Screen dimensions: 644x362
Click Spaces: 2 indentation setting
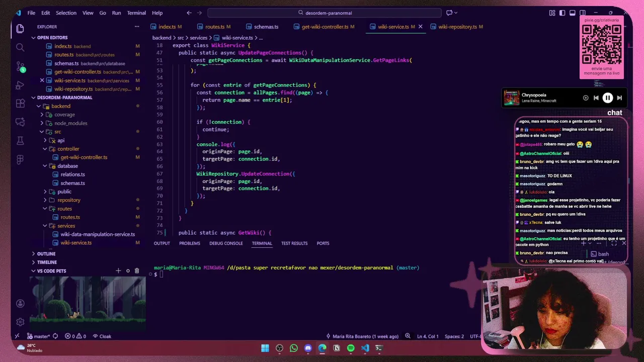coord(454,336)
